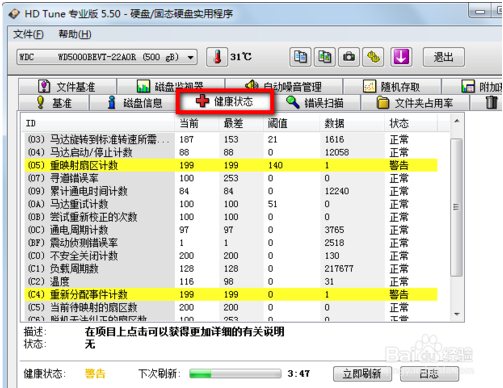Click the 当前 column header
Image resolution: width=503 pixels, height=388 pixels.
[198, 123]
